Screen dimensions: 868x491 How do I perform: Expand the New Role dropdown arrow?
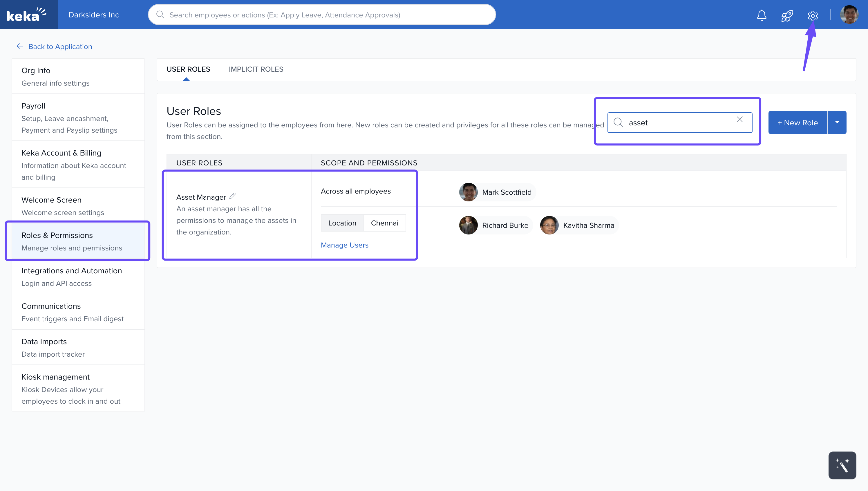coord(837,122)
